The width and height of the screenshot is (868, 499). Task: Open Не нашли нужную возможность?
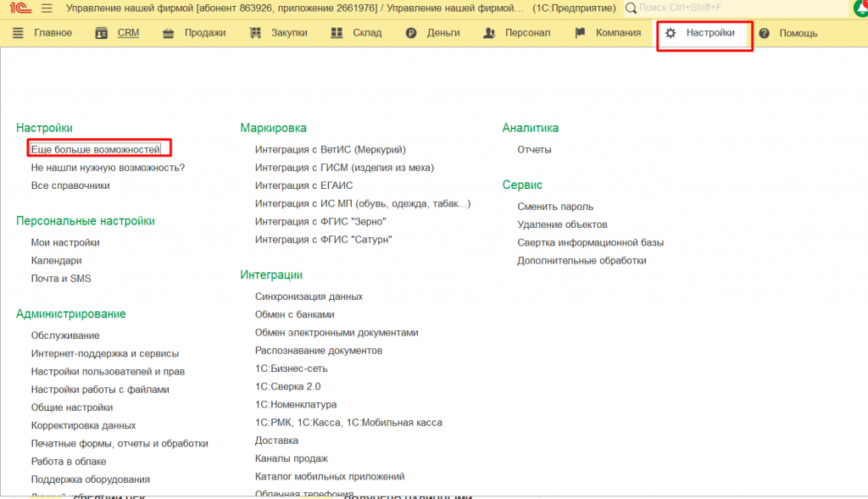[108, 168]
